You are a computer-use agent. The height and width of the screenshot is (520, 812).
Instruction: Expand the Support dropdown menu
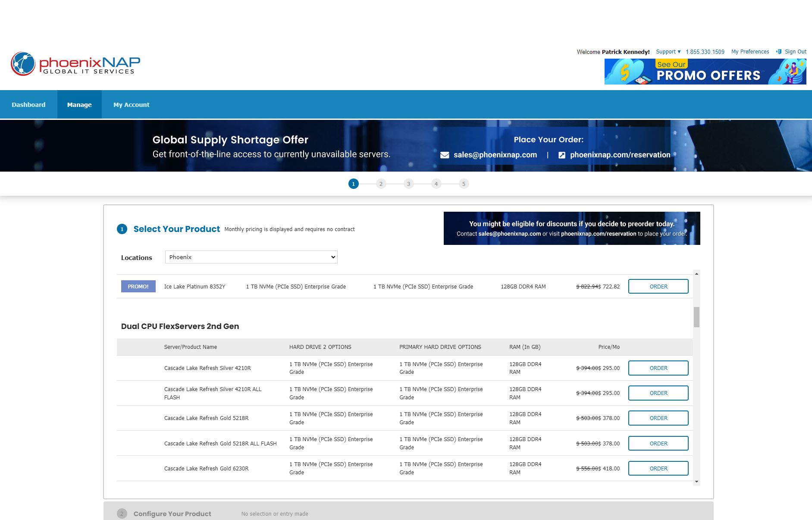pyautogui.click(x=668, y=52)
